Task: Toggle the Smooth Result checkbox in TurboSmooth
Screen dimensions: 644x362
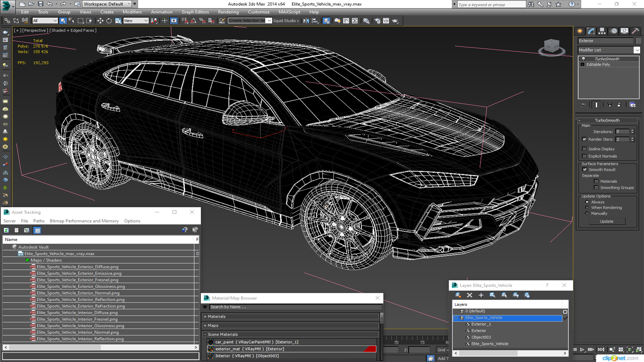Action: pos(585,169)
